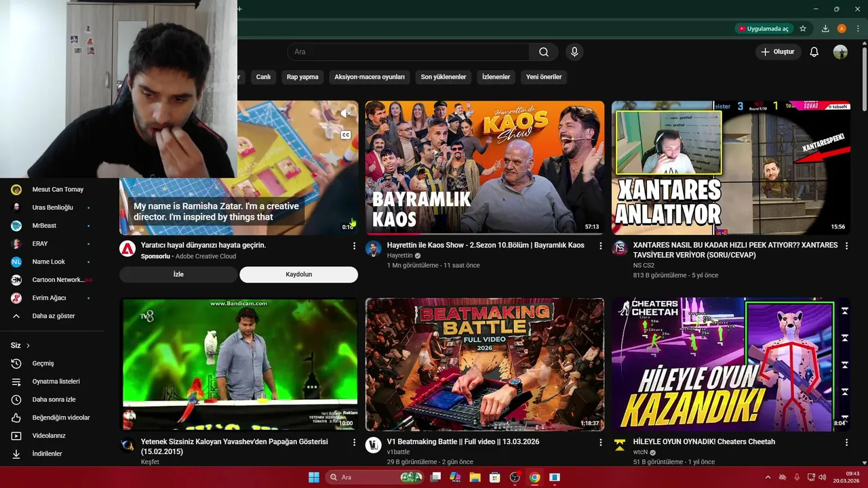Open wtcN channel avatar
This screenshot has width=868, height=488.
point(620,445)
